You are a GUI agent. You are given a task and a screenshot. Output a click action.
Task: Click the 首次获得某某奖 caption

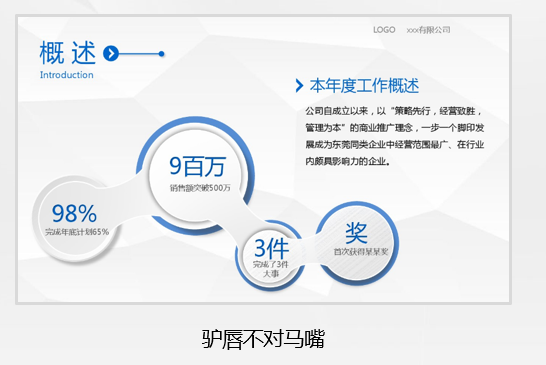click(x=361, y=251)
